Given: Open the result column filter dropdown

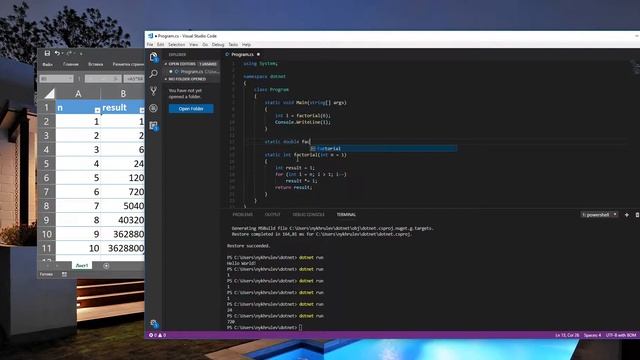Looking at the screenshot, I should (142, 110).
